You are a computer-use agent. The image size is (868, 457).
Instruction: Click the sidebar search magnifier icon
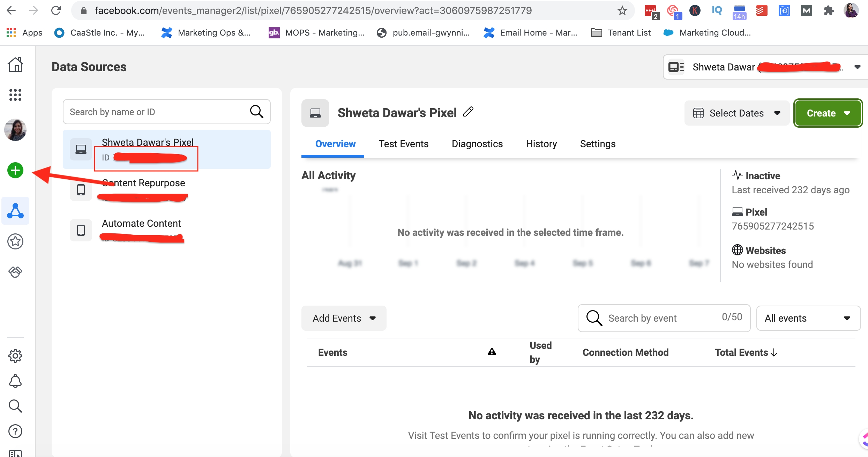pos(15,406)
